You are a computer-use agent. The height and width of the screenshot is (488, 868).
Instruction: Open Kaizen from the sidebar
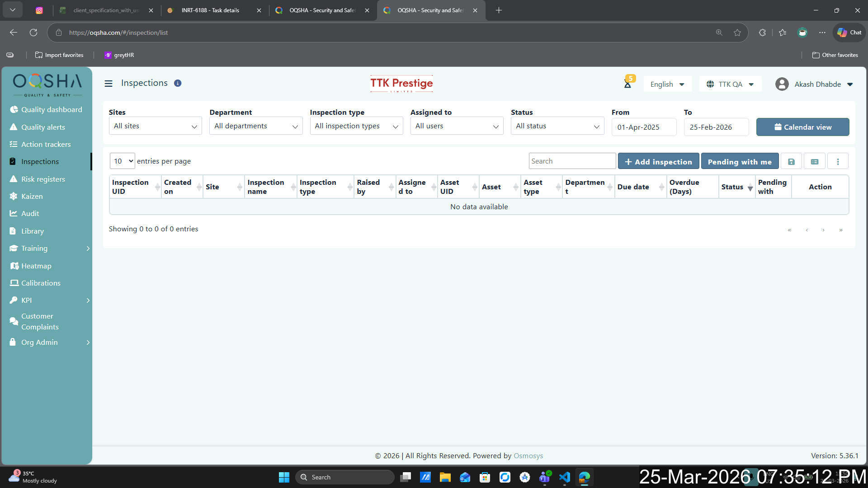pyautogui.click(x=32, y=196)
